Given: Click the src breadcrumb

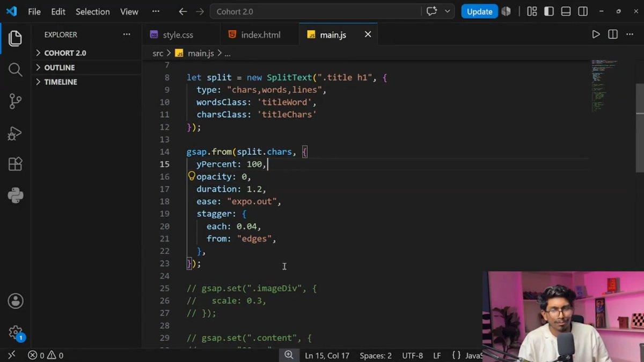Looking at the screenshot, I should tap(158, 53).
